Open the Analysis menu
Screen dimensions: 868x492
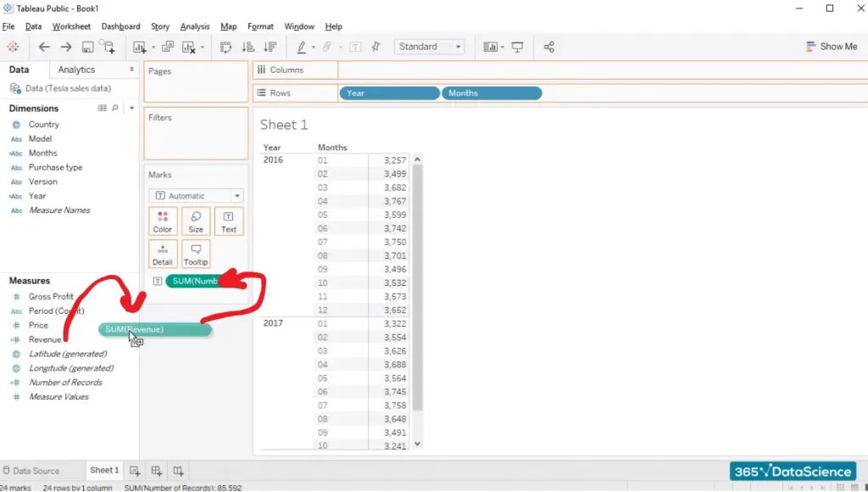194,25
